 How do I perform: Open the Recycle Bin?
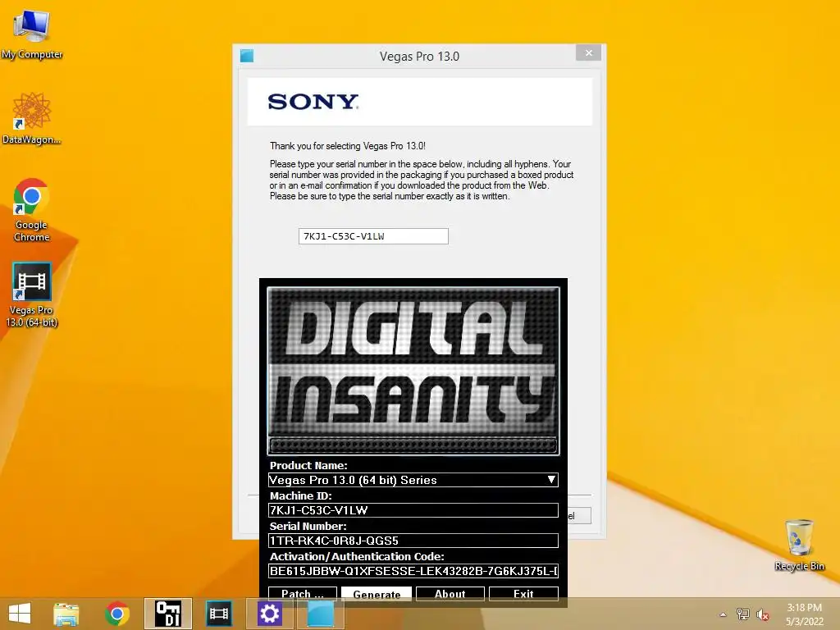pyautogui.click(x=799, y=545)
